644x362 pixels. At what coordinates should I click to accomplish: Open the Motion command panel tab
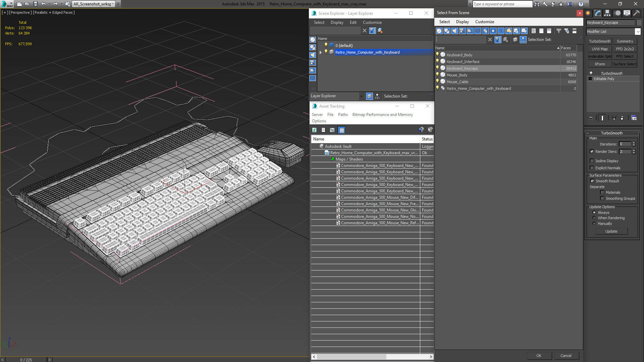[x=618, y=13]
